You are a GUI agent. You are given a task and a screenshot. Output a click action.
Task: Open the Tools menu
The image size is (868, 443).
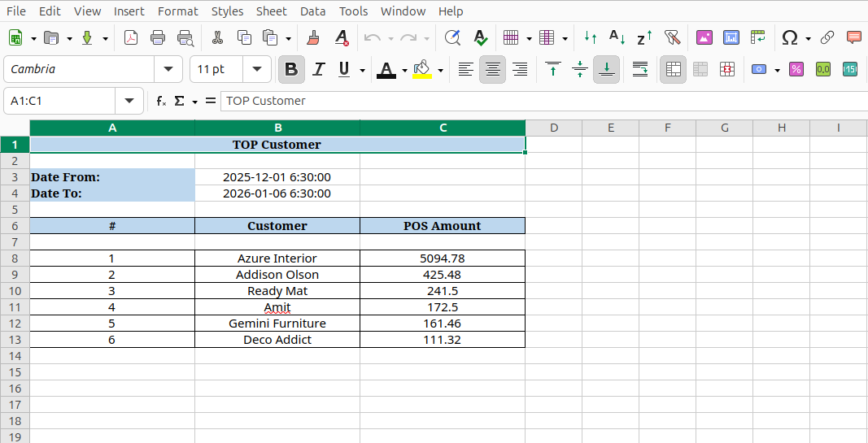pyautogui.click(x=353, y=11)
